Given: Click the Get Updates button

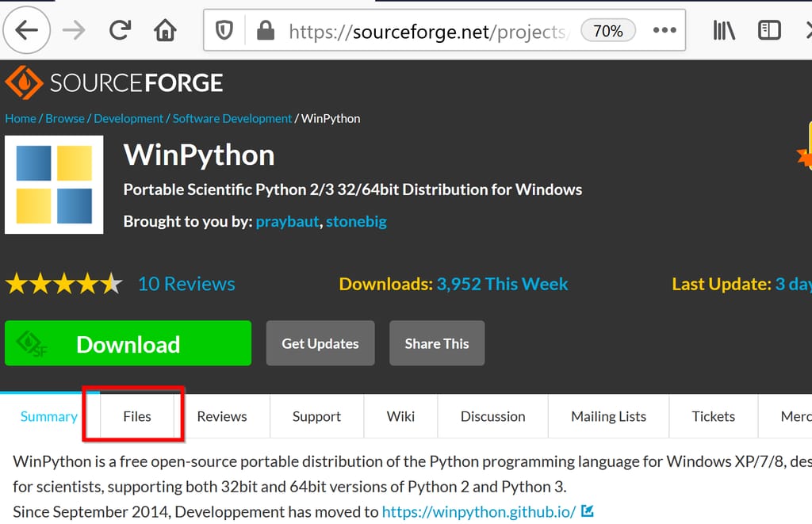Looking at the screenshot, I should click(x=320, y=343).
